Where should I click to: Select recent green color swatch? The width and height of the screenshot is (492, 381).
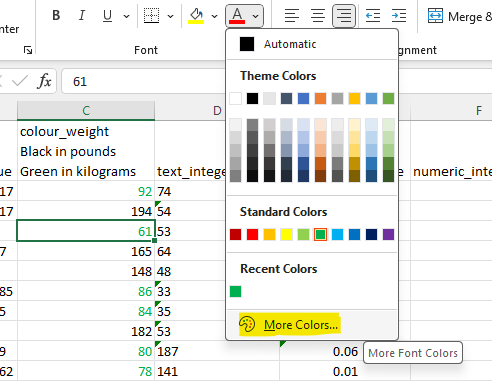click(236, 292)
